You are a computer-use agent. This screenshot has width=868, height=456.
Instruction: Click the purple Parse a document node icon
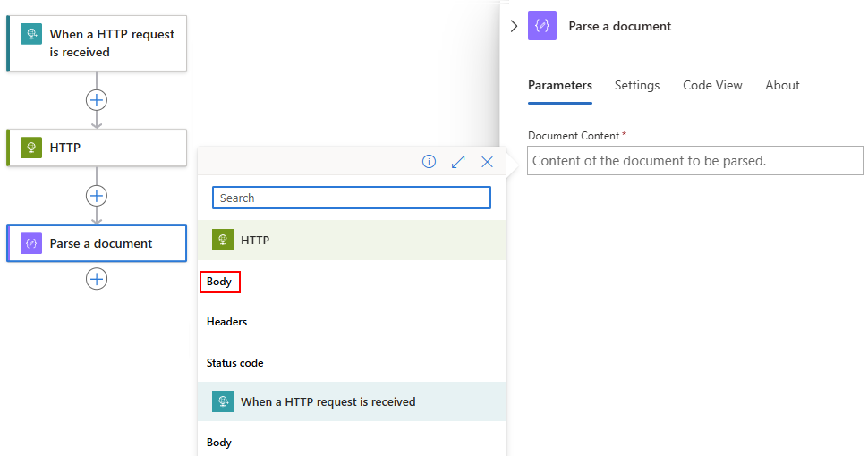32,243
